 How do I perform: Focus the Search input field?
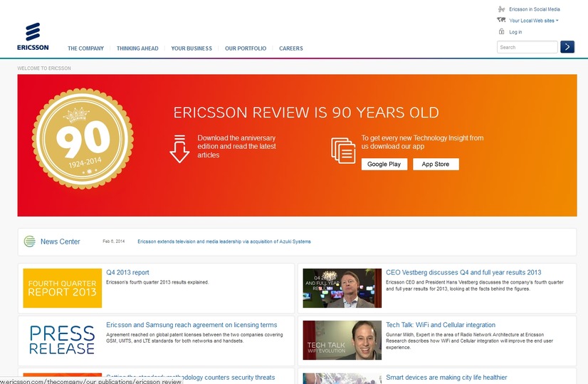click(527, 47)
